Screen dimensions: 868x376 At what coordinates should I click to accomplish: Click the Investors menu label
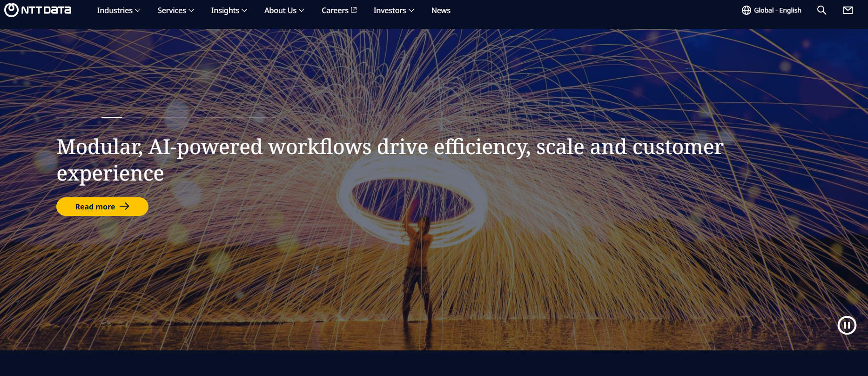[x=390, y=10]
